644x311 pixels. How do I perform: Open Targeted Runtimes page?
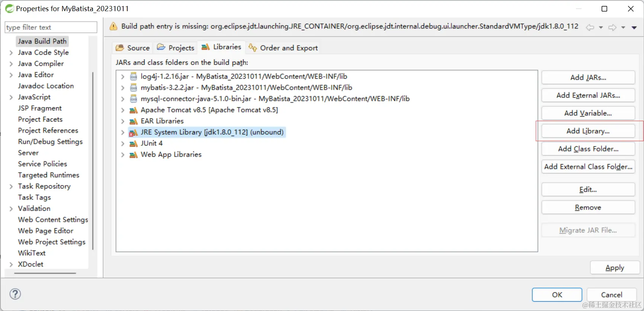49,175
